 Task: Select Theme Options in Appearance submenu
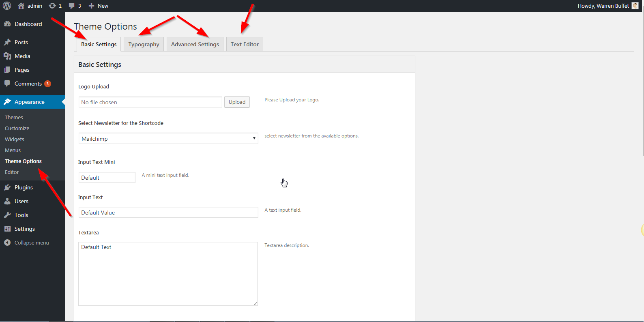click(x=23, y=161)
